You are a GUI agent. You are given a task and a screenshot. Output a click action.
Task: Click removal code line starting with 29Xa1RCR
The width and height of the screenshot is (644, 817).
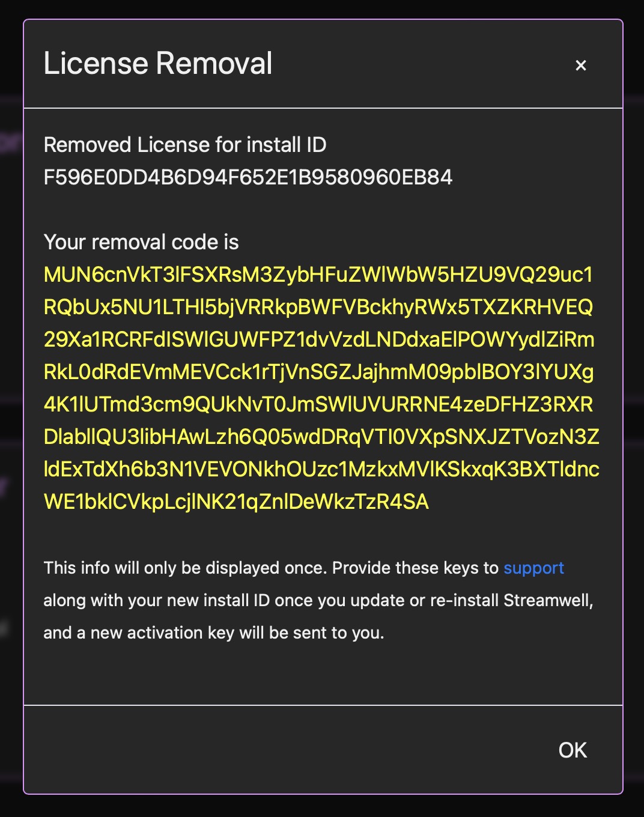[x=318, y=339]
